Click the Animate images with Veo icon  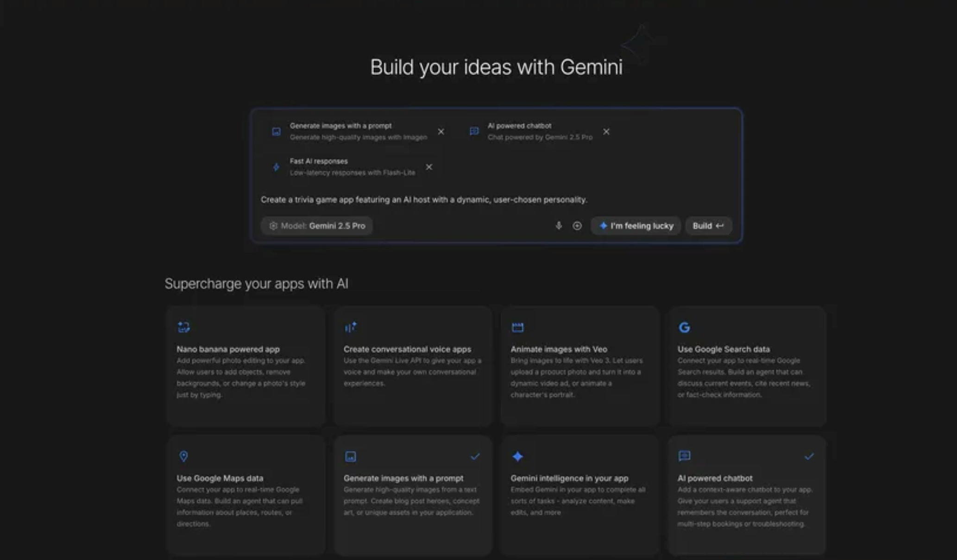click(518, 327)
